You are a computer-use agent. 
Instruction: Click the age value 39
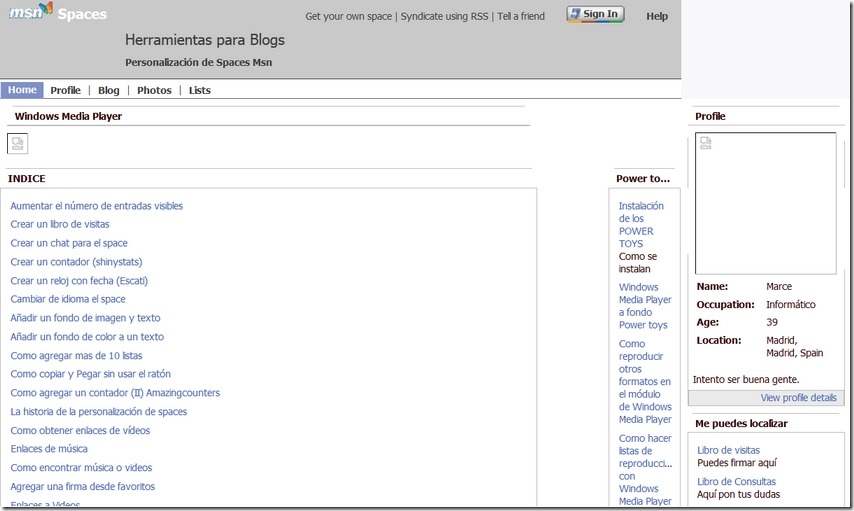coord(772,323)
